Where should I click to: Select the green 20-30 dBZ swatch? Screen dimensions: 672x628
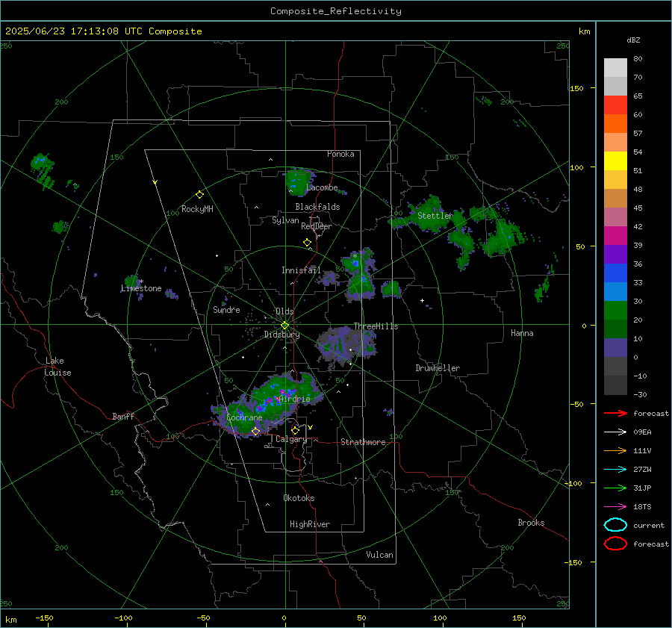[x=615, y=311]
